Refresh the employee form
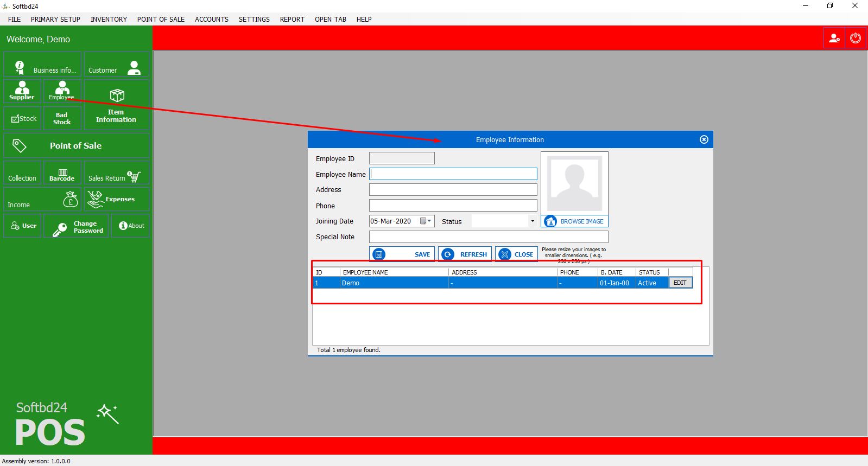 [465, 254]
